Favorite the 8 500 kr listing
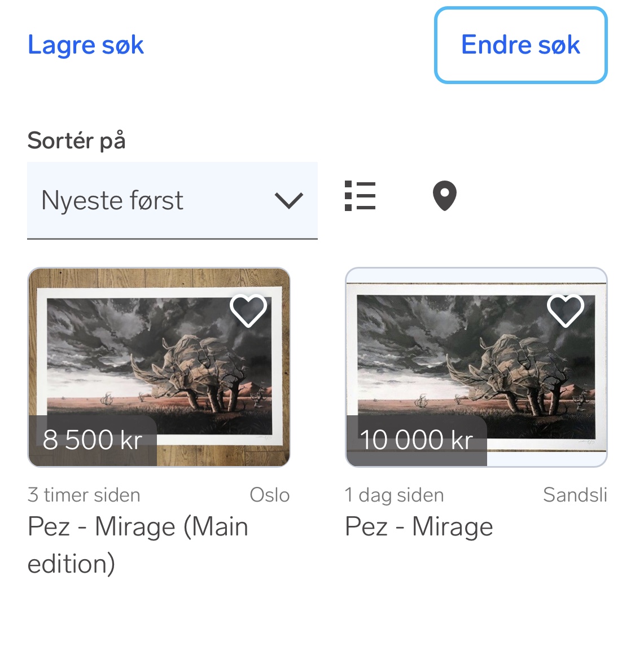Image resolution: width=635 pixels, height=672 pixels. [x=248, y=310]
